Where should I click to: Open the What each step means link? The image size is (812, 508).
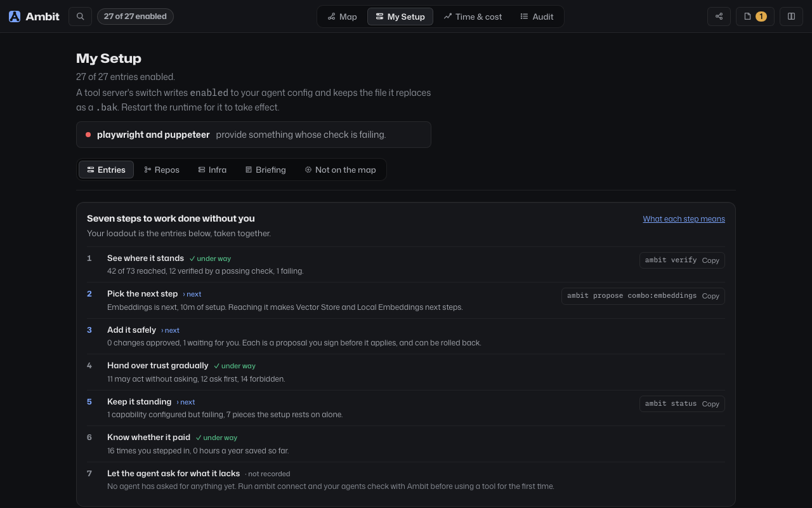pos(684,219)
